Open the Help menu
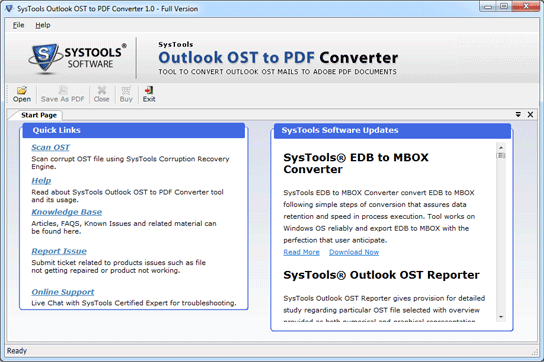This screenshot has height=362, width=544. coord(43,25)
